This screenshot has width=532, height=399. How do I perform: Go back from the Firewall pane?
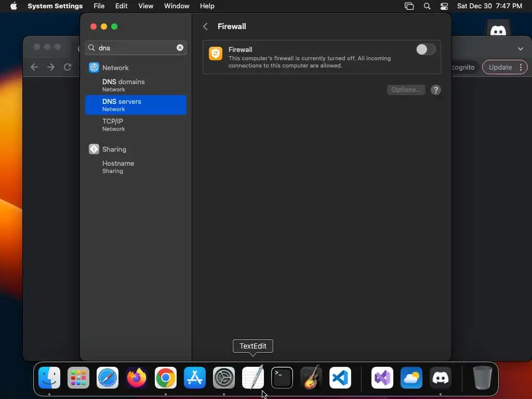click(x=205, y=26)
